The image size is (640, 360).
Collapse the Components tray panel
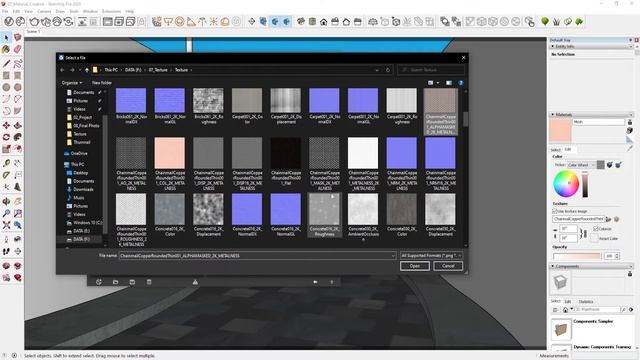[553, 266]
